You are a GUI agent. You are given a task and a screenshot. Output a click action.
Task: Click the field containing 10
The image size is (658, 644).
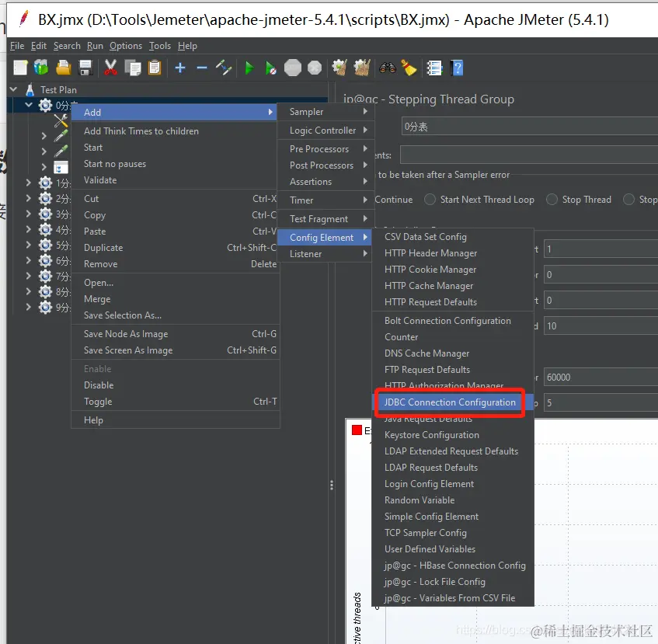coord(601,326)
